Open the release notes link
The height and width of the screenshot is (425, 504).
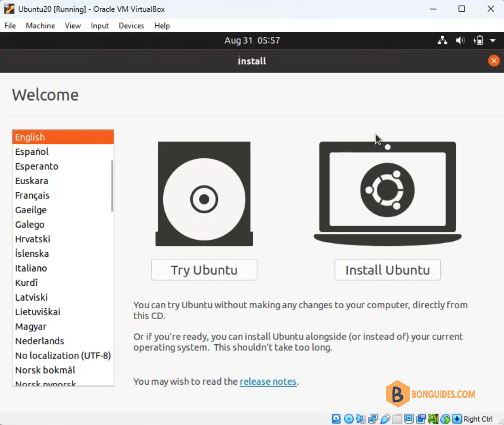coord(268,382)
